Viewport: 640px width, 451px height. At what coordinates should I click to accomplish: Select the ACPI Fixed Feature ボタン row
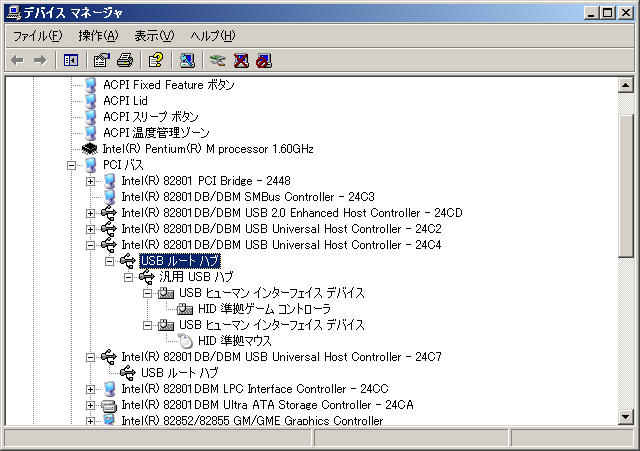(x=169, y=85)
